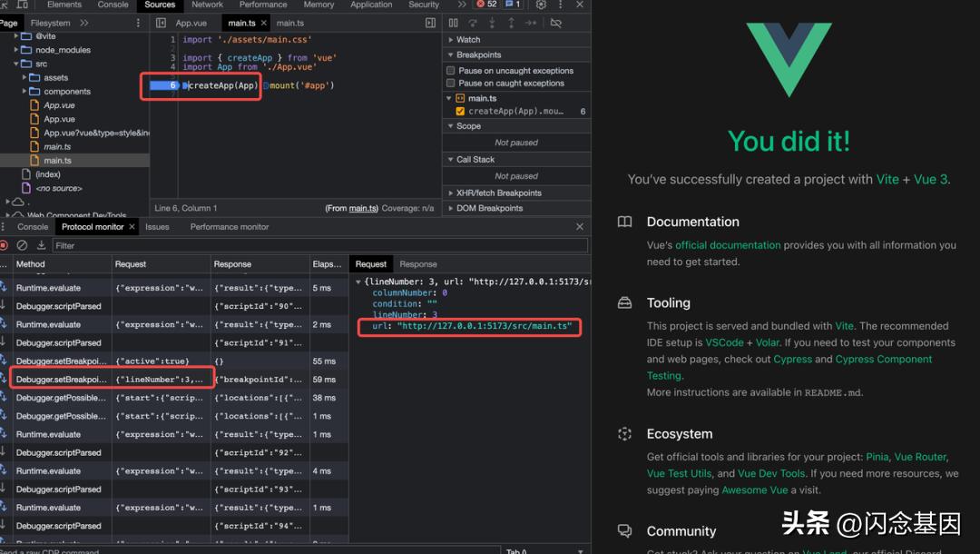Click the Protocol monitor Filter field

(x=318, y=245)
